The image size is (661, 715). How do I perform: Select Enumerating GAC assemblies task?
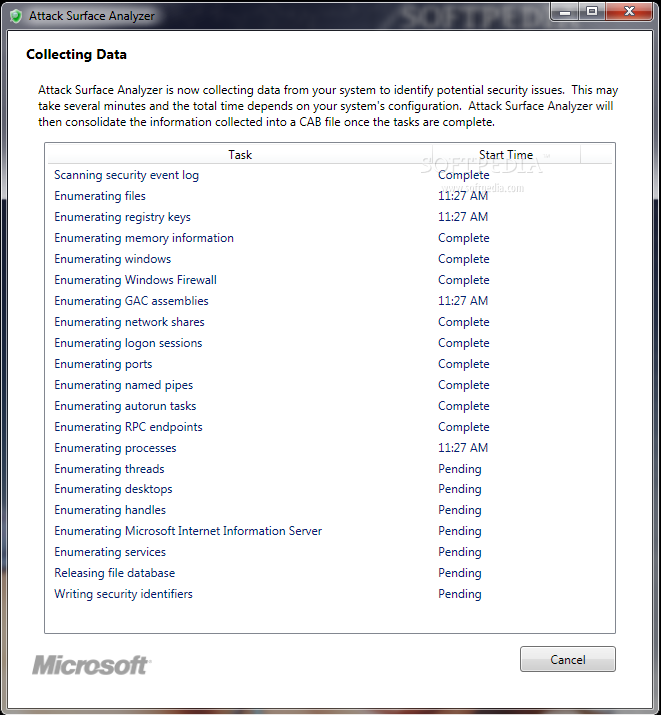pyautogui.click(x=330, y=301)
